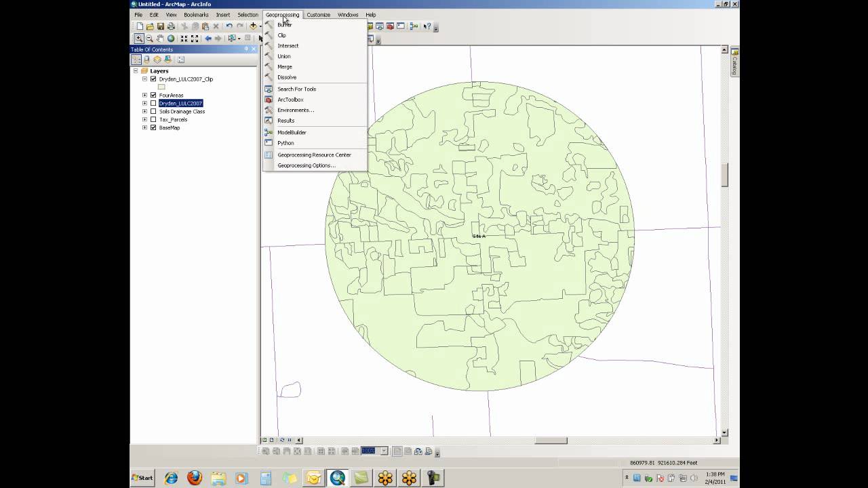Click the New map document icon
This screenshot has height=488, width=868.
tap(139, 26)
